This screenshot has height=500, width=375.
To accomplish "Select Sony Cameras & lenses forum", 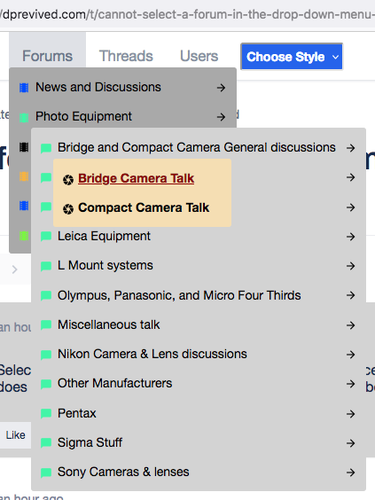I will (x=123, y=472).
